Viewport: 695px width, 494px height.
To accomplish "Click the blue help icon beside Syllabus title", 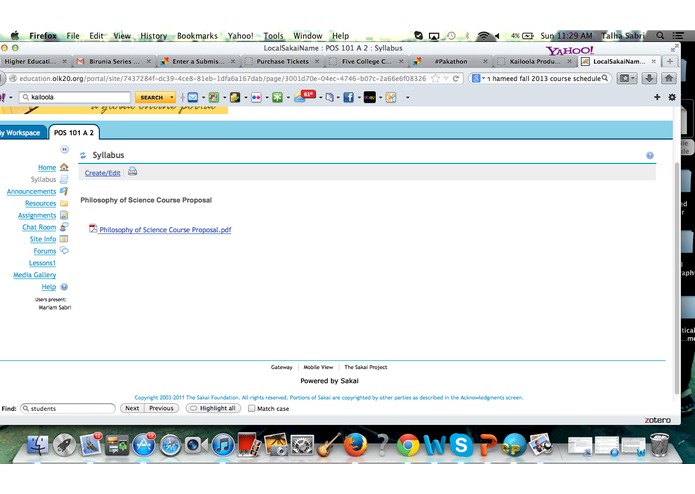I will point(650,156).
